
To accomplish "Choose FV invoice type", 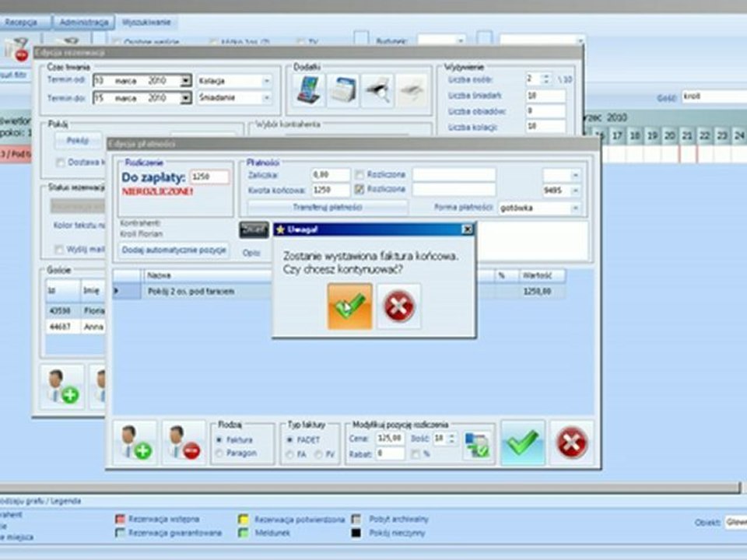I will click(318, 454).
